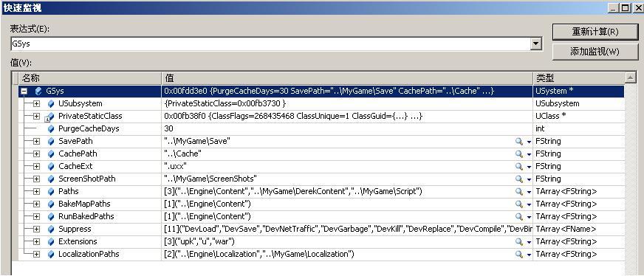644x276 pixels.
Task: Select the Extensions value [3]("upk","u","war")
Action: pyautogui.click(x=199, y=242)
